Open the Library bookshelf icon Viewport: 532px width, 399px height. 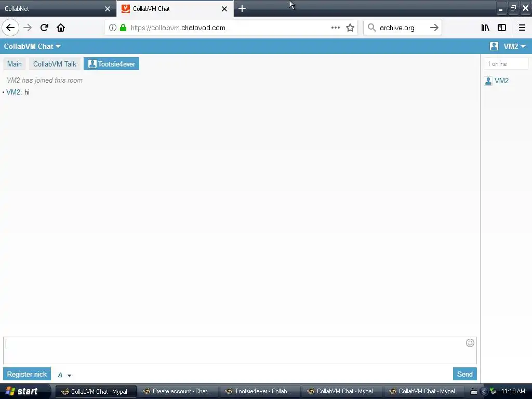click(485, 28)
